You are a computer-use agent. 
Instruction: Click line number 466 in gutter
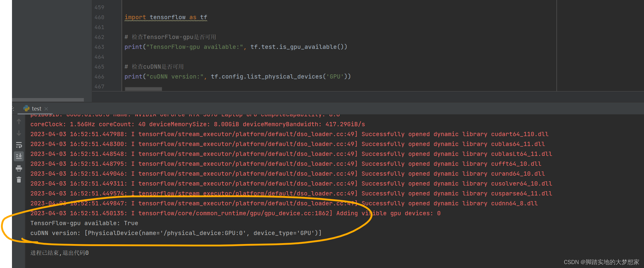(x=99, y=77)
